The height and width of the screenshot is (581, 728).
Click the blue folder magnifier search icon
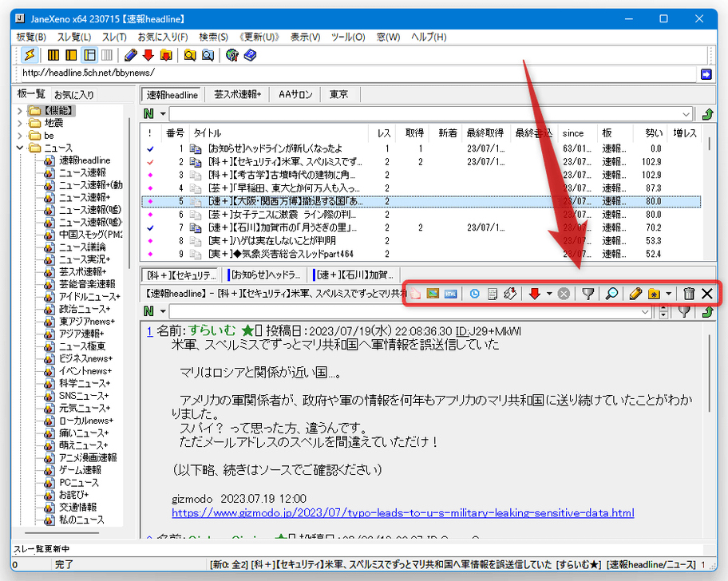click(x=208, y=55)
